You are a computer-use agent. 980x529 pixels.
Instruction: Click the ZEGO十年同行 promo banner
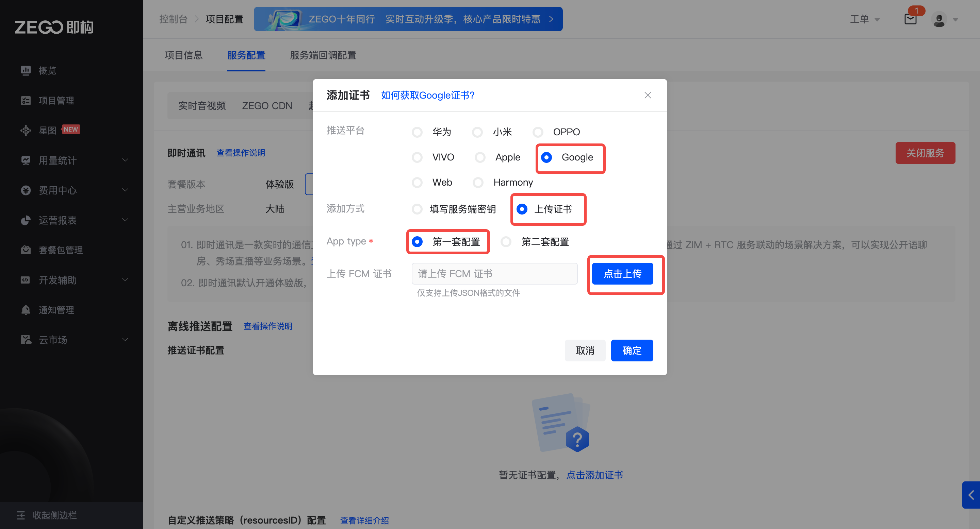408,19
